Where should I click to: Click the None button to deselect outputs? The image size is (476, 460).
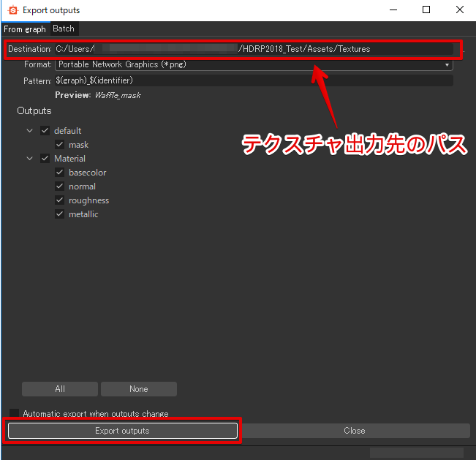[x=139, y=389]
